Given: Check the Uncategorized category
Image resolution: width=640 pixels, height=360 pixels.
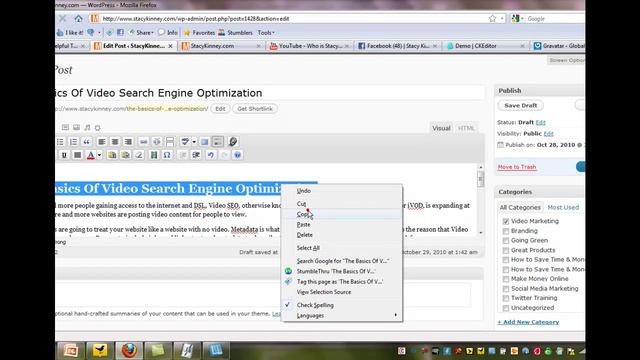Looking at the screenshot, I should coord(506,308).
